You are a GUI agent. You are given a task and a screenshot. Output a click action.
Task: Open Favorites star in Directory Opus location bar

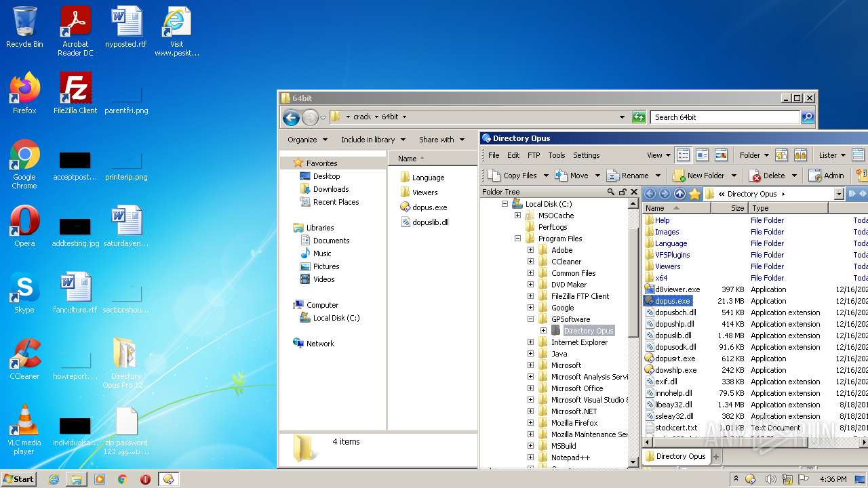pyautogui.click(x=694, y=194)
